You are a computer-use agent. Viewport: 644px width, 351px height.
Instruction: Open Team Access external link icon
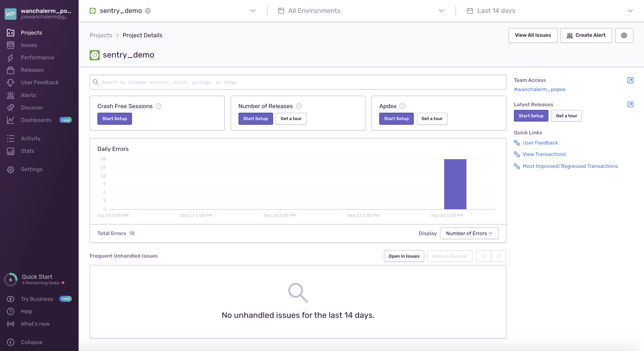[x=630, y=80]
